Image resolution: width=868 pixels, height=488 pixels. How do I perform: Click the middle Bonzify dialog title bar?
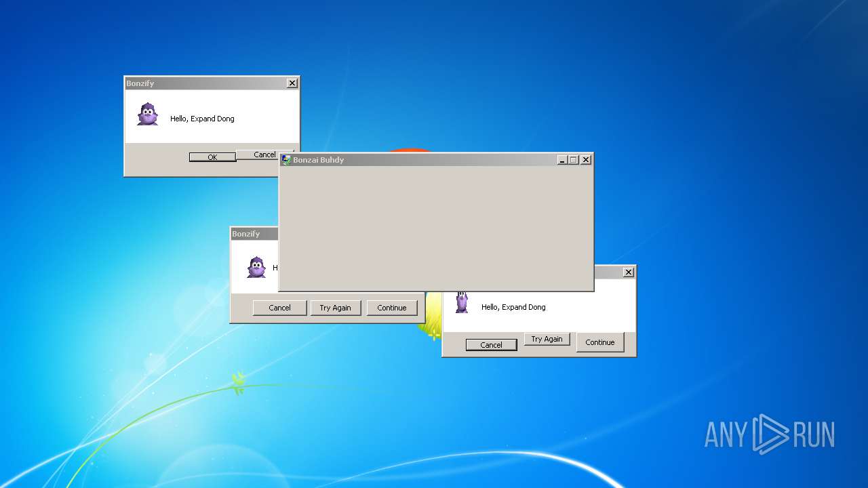(255, 234)
